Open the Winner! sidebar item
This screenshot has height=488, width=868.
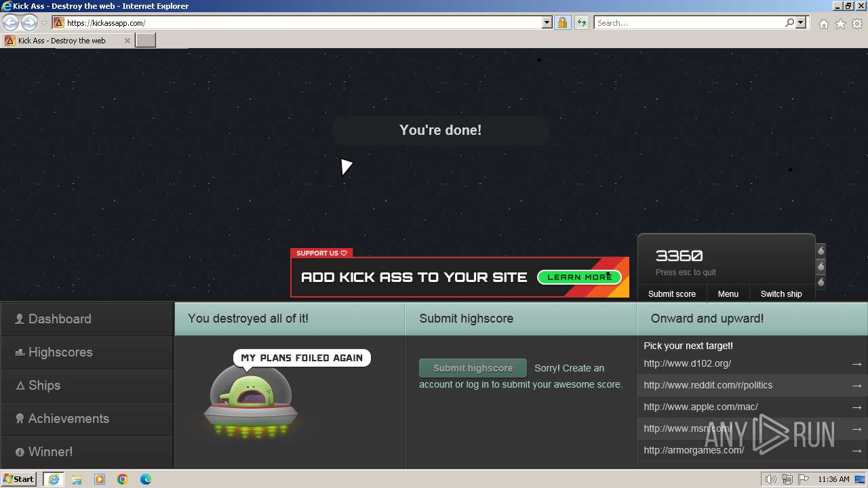[87, 451]
